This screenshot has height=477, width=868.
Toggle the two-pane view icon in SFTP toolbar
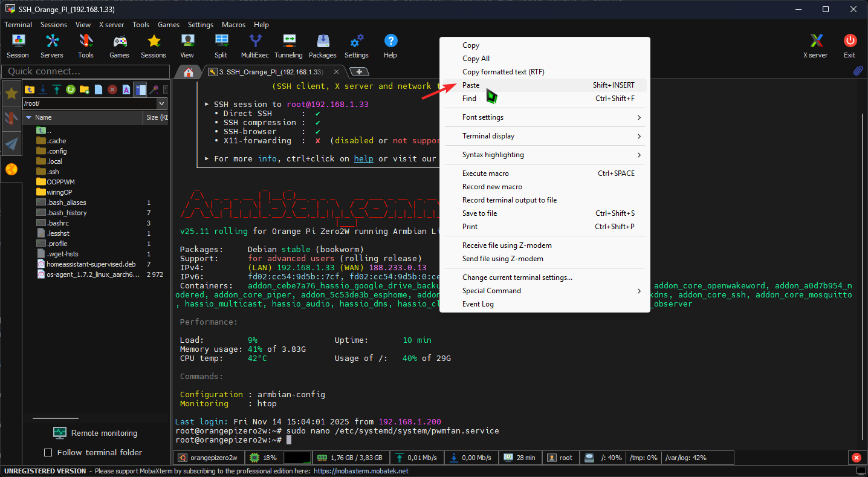[140, 89]
